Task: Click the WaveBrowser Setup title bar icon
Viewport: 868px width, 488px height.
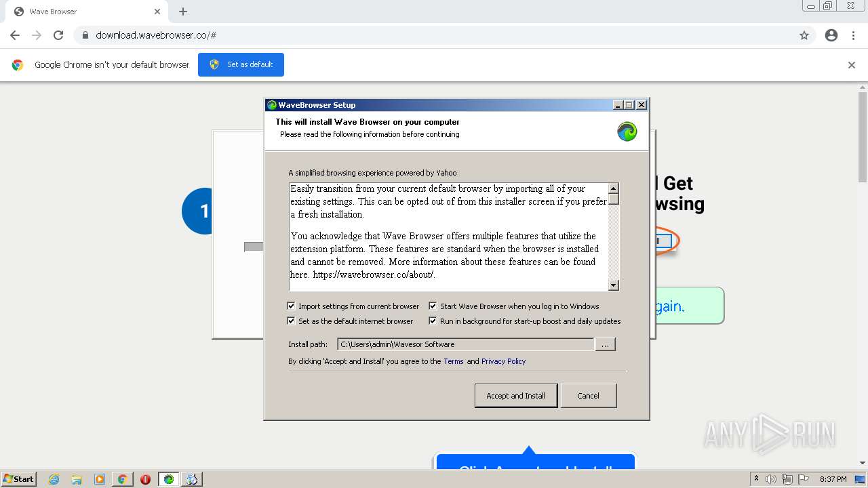Action: coord(272,105)
